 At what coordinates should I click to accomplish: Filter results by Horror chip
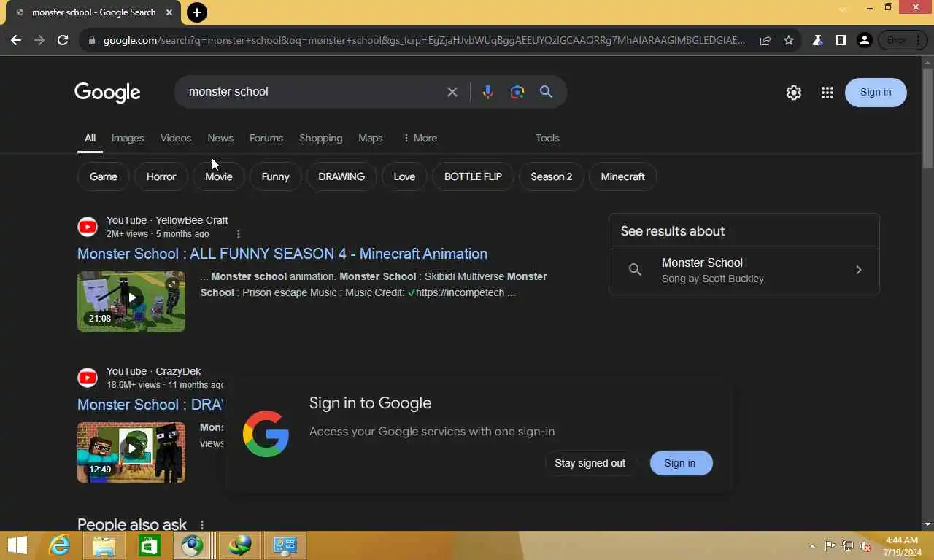161,176
